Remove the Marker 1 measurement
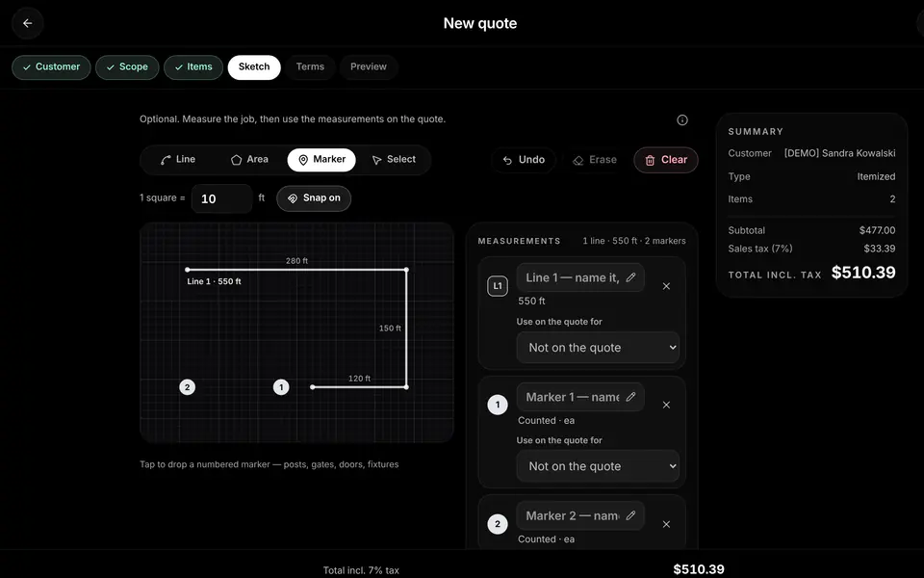Screen dimensions: 924x578 [666, 406]
